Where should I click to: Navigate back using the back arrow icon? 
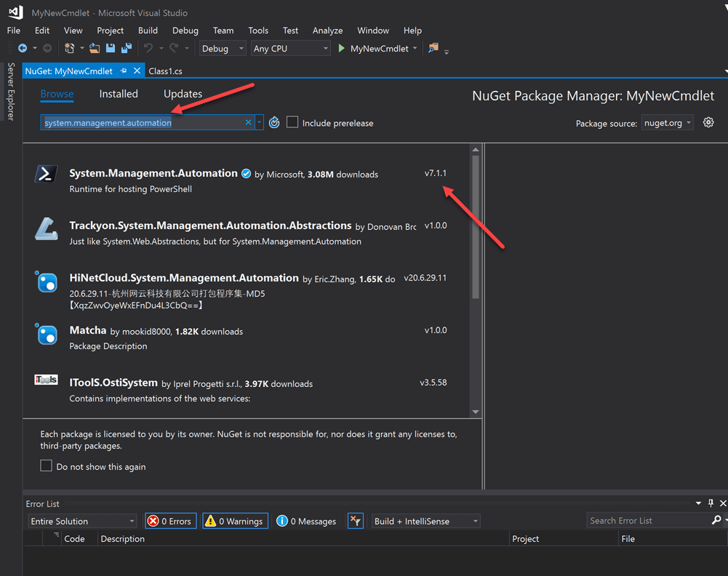[22, 48]
